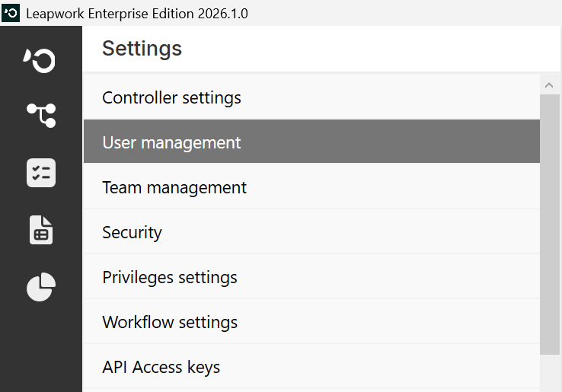Open Workflow settings

[311, 321]
